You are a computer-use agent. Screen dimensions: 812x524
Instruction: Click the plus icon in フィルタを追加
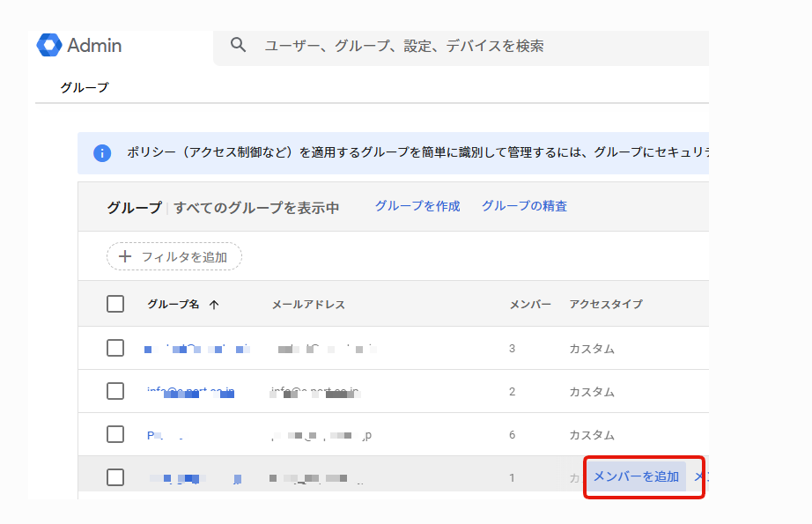pos(125,256)
